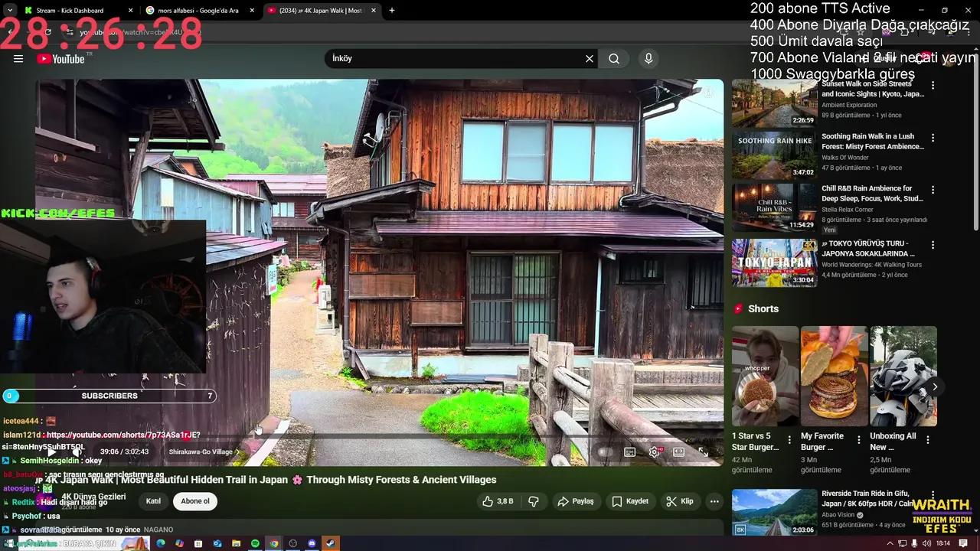Seek using the video progress bar
Viewport: 980px width, 551px height.
[x=379, y=437]
